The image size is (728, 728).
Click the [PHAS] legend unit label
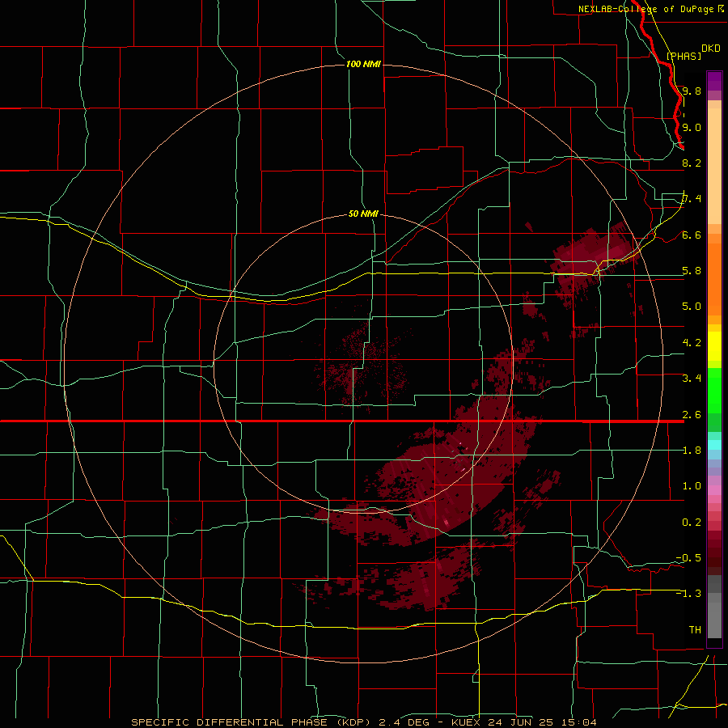click(x=684, y=56)
